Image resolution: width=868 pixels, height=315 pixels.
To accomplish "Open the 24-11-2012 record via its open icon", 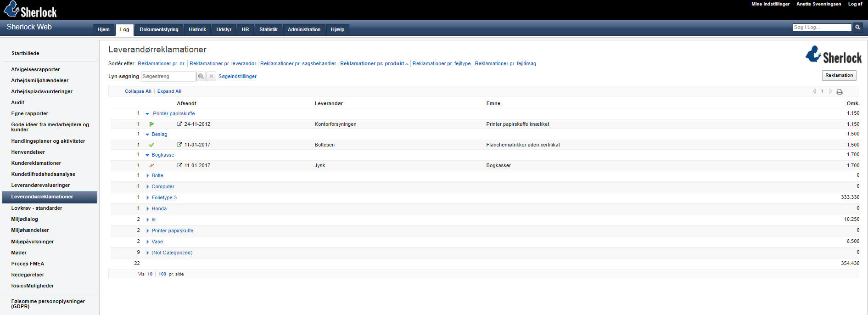I will [x=179, y=124].
